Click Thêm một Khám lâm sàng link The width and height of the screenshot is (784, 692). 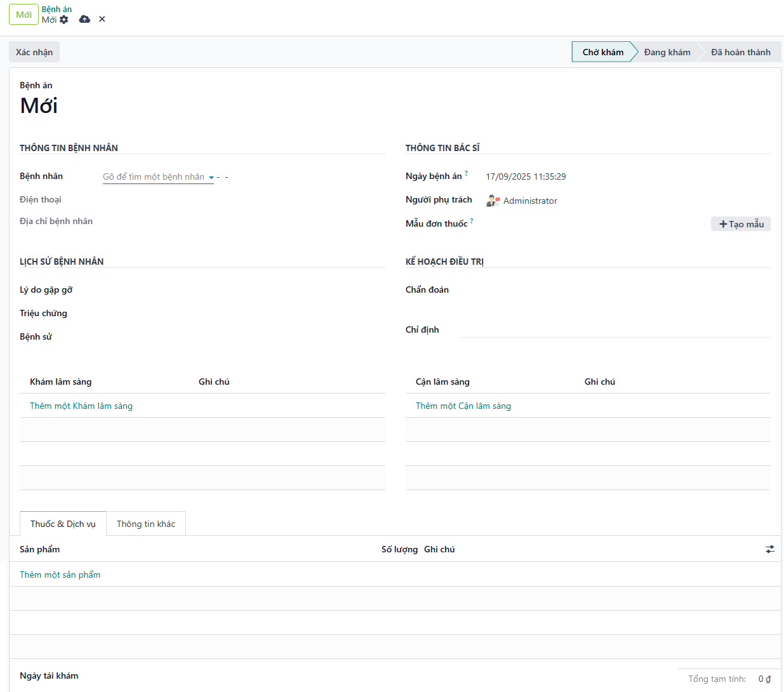81,406
